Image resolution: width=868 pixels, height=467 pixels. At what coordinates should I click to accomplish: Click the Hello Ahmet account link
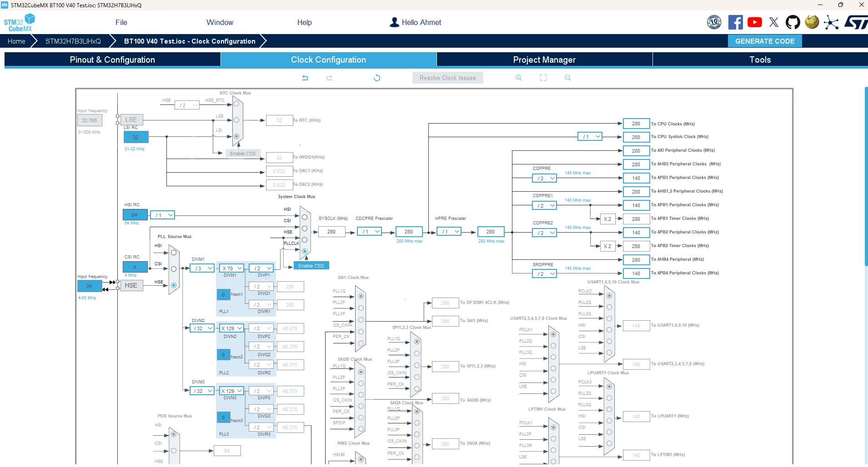[416, 22]
